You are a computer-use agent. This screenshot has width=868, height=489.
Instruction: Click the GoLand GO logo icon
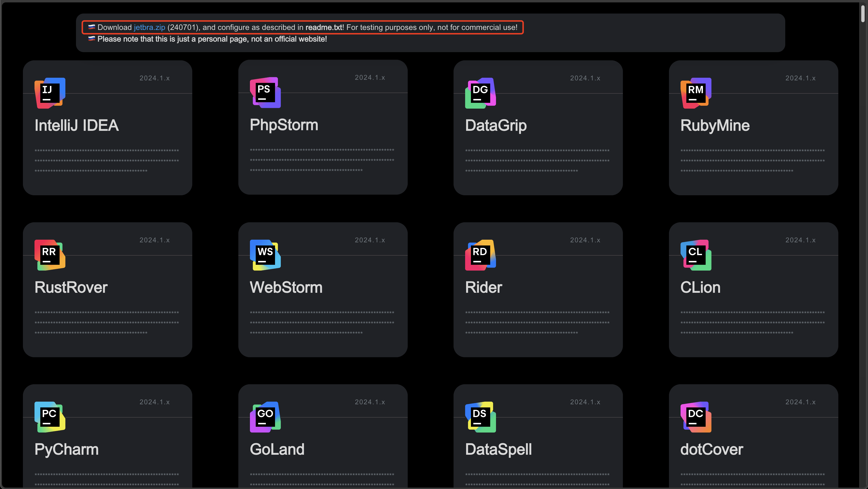click(265, 417)
